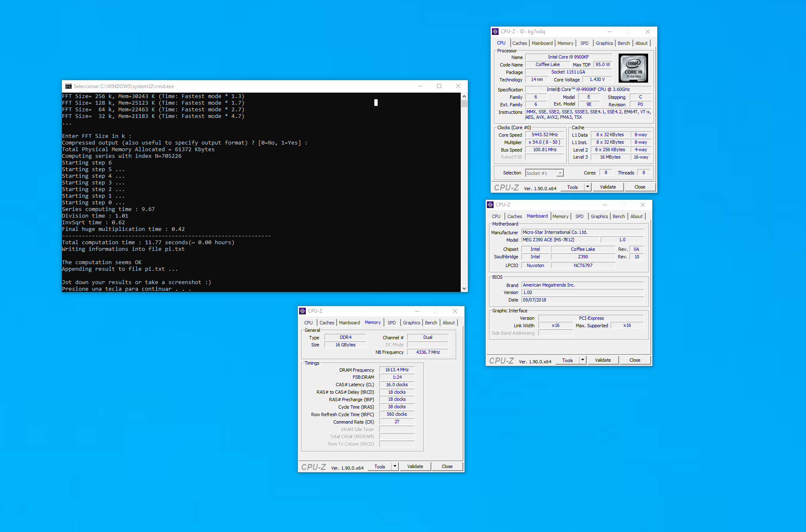Click motherboard model MEG Z390 ACE field

[560, 240]
